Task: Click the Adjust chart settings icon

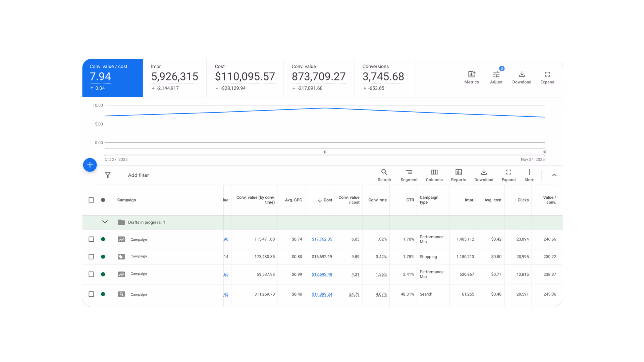Action: [x=496, y=74]
